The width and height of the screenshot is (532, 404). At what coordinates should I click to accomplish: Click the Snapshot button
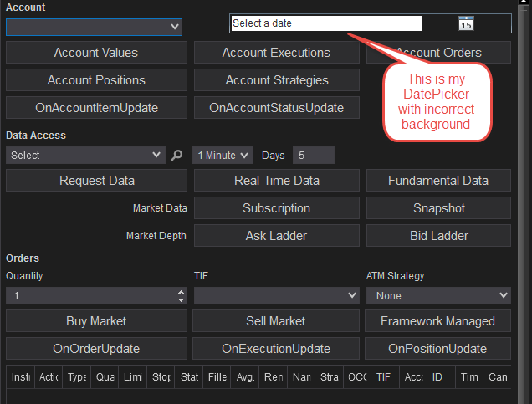[x=438, y=208]
